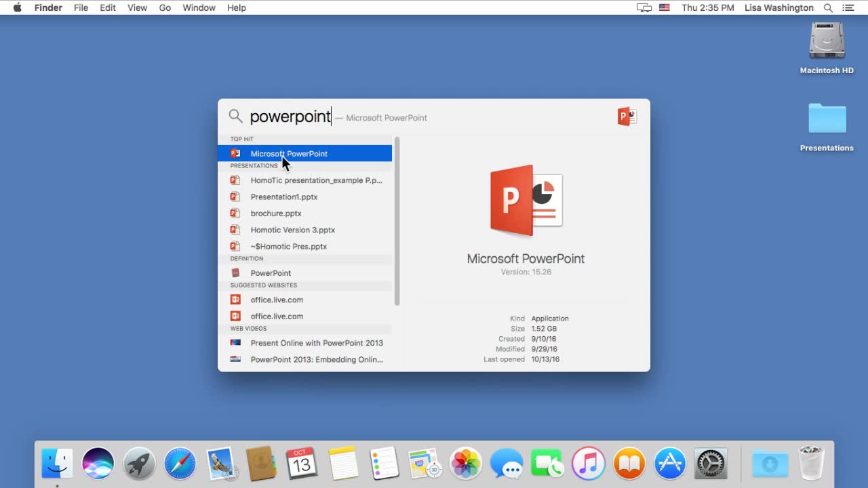Open the first office.live.com suggested website
The height and width of the screenshot is (488, 868).
[x=277, y=300]
